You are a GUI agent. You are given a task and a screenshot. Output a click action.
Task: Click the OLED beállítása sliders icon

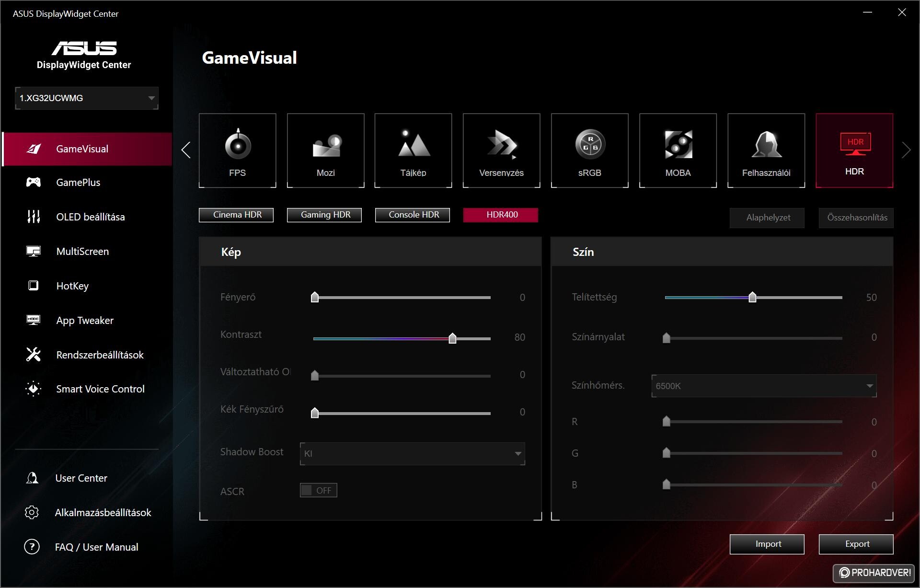[x=33, y=217]
